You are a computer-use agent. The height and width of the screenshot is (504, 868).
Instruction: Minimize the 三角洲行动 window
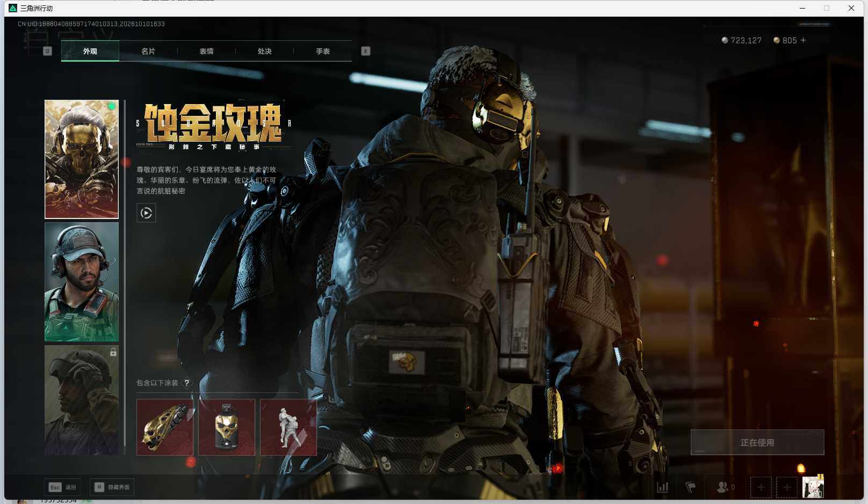coord(802,8)
